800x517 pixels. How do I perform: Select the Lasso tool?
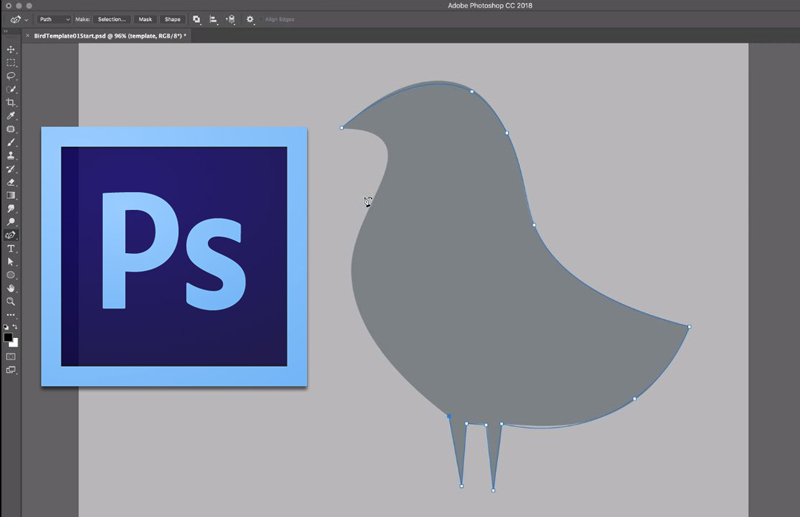[x=11, y=76]
